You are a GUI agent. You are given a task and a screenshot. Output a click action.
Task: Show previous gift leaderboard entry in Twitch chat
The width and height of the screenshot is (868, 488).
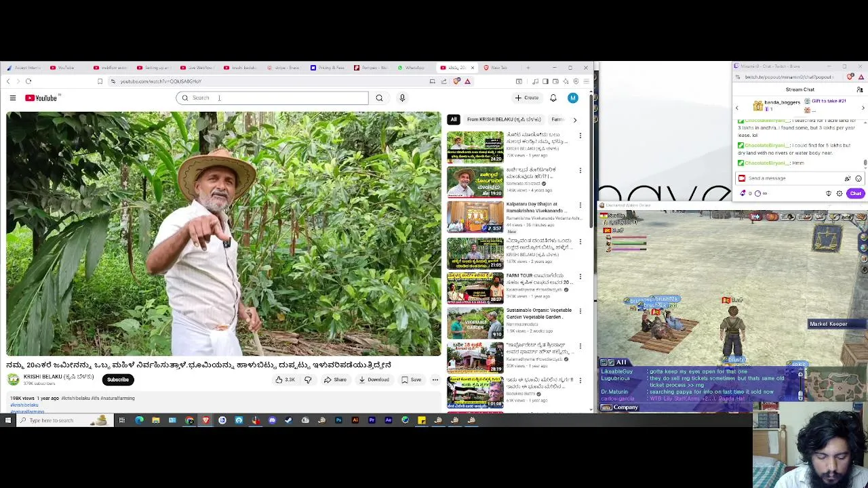pyautogui.click(x=737, y=108)
